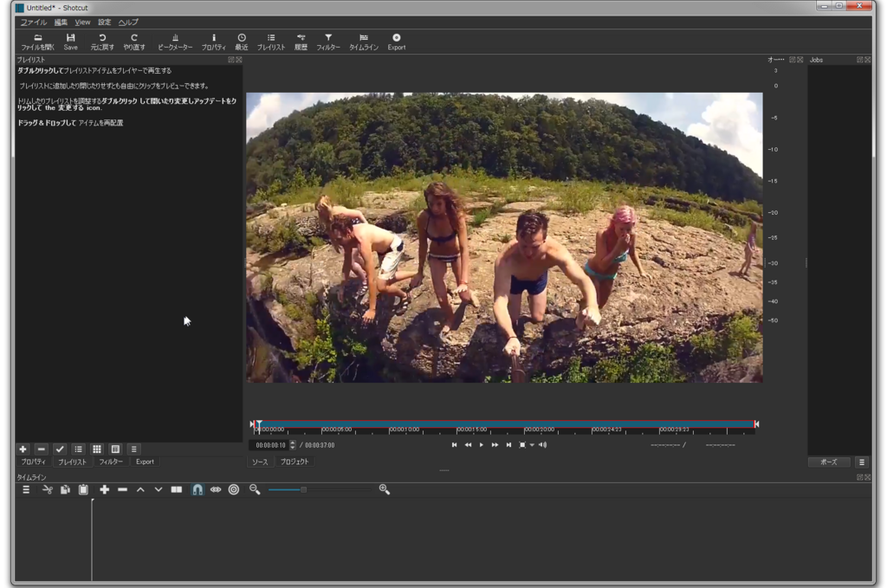Click the timeline zoom-in magnifier icon
Viewport: 887px width, 588px height.
(385, 489)
